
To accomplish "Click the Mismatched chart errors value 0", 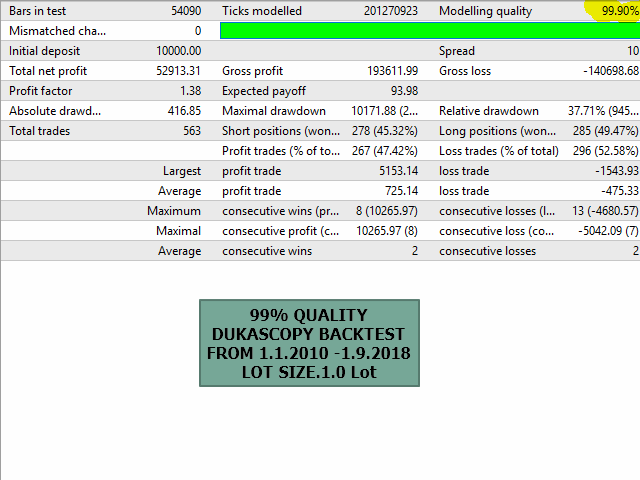I will (198, 31).
